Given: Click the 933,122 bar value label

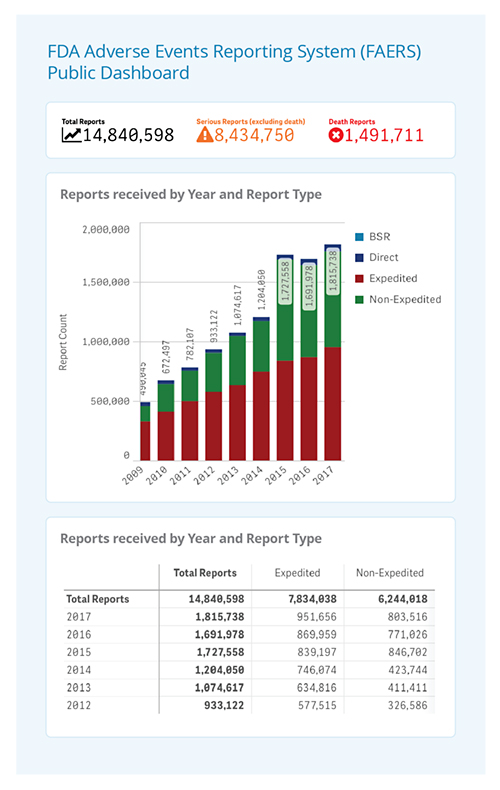Looking at the screenshot, I should click(x=214, y=326).
